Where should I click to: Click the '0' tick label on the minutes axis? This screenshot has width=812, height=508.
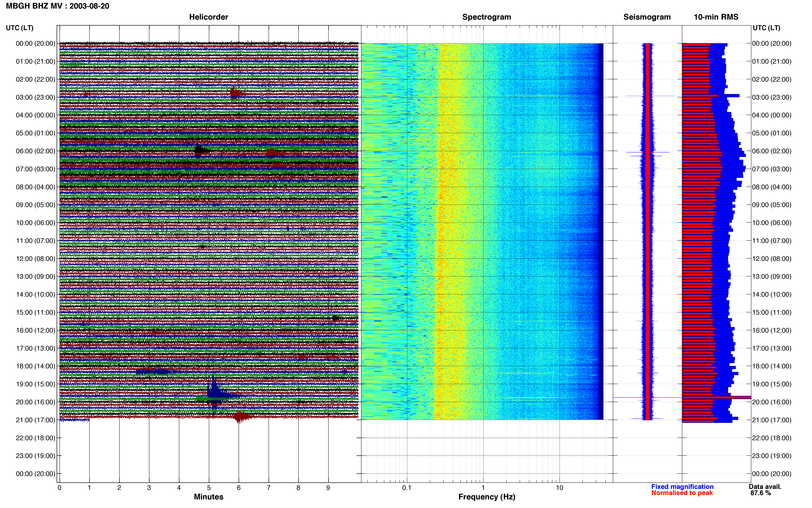point(59,487)
